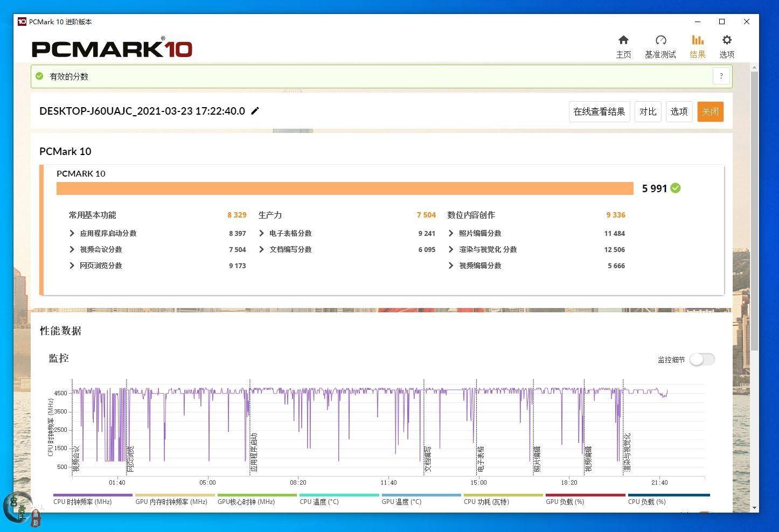Click the 视频编辑 score 5 666
779x532 pixels.
point(616,265)
